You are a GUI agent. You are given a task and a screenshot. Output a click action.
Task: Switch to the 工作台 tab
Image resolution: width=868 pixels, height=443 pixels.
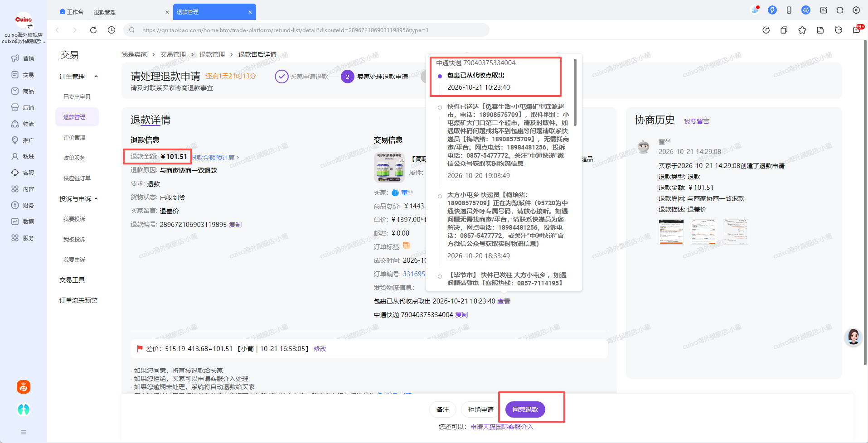click(x=72, y=12)
